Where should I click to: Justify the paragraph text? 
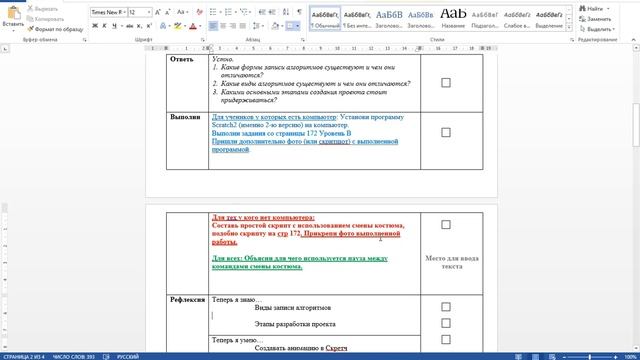click(x=242, y=26)
